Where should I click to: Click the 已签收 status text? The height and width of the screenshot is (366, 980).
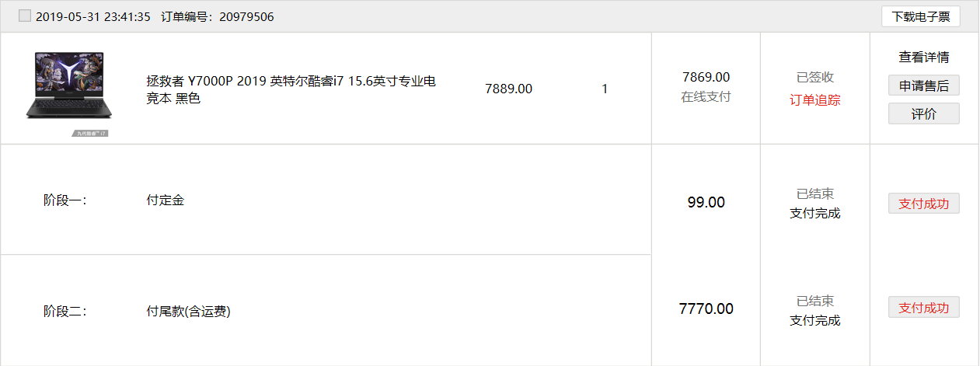[x=815, y=77]
